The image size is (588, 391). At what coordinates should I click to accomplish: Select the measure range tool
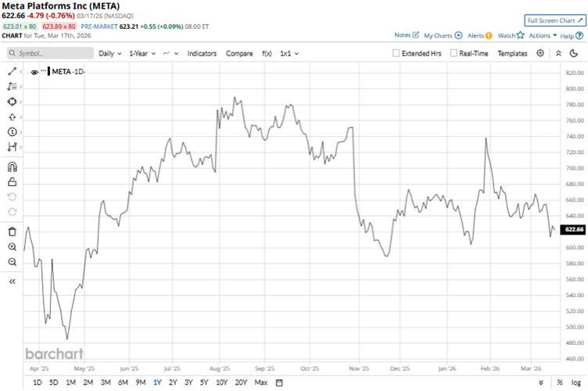tap(12, 147)
